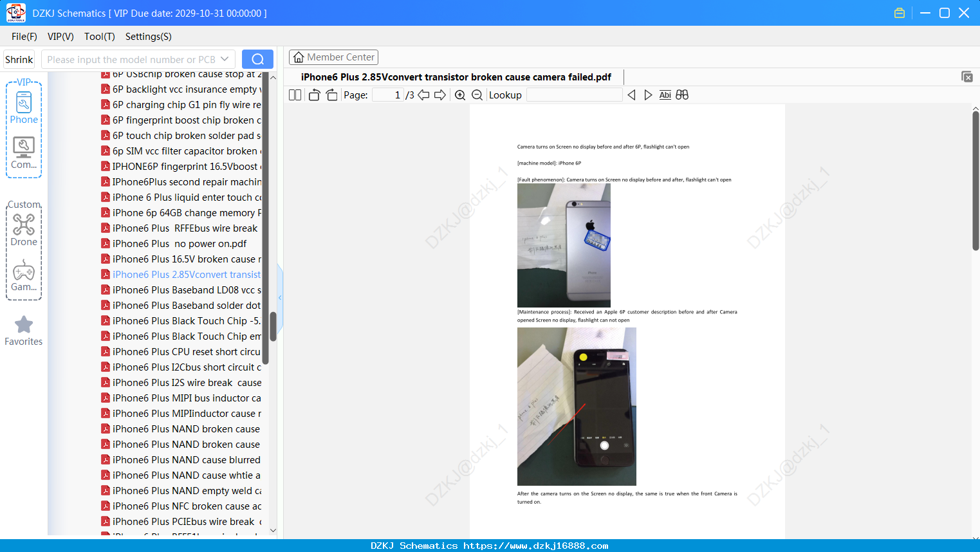
Task: Click the file list scroll down arrow
Action: [273, 531]
